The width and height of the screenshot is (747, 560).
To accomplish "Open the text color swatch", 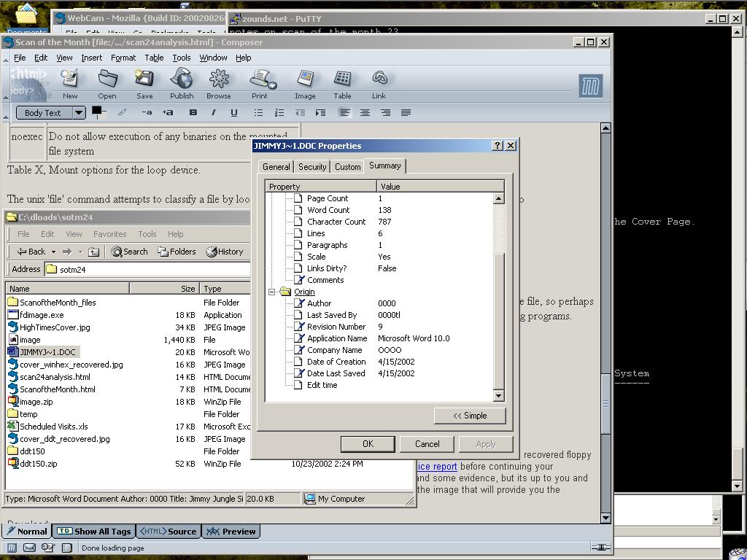I will 97,111.
